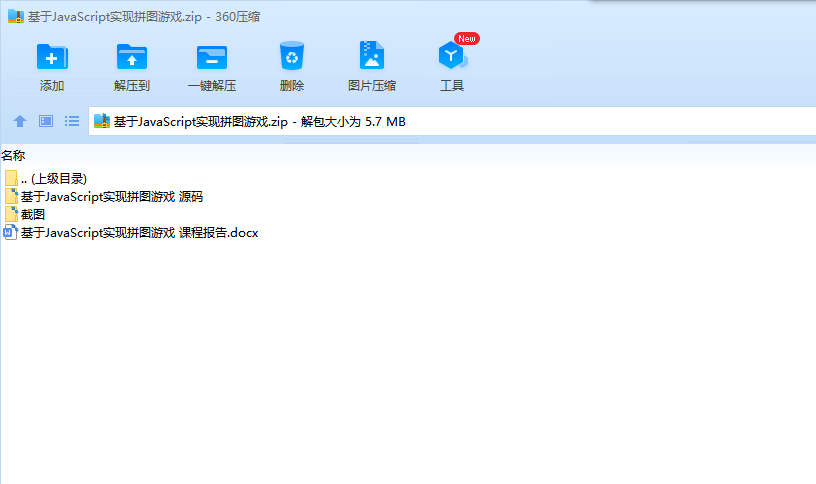Click the 截图 folder icon
This screenshot has height=484, width=816.
coord(11,214)
